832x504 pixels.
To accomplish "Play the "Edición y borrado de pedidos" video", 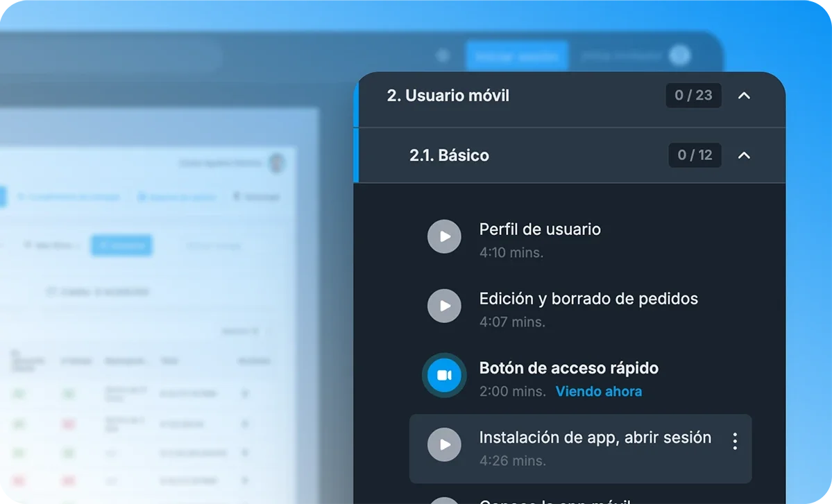I will point(444,306).
